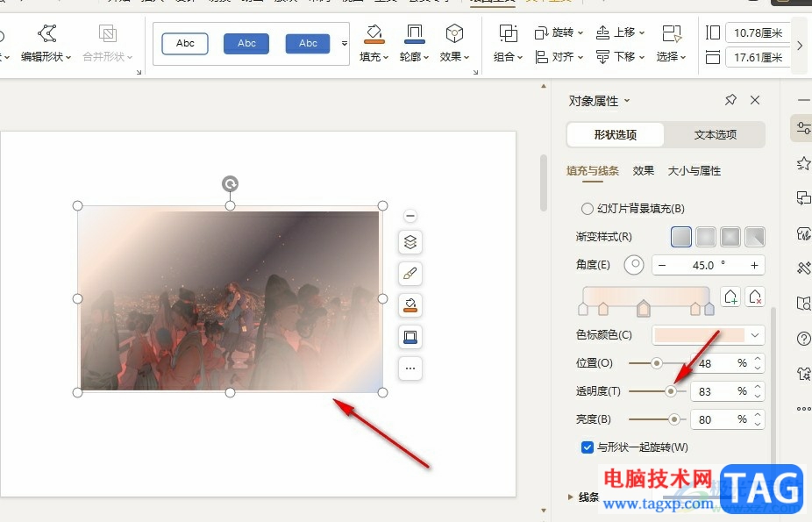Click the sidebar help question-mark icon
Viewport: 812px width, 522px height.
(x=803, y=339)
